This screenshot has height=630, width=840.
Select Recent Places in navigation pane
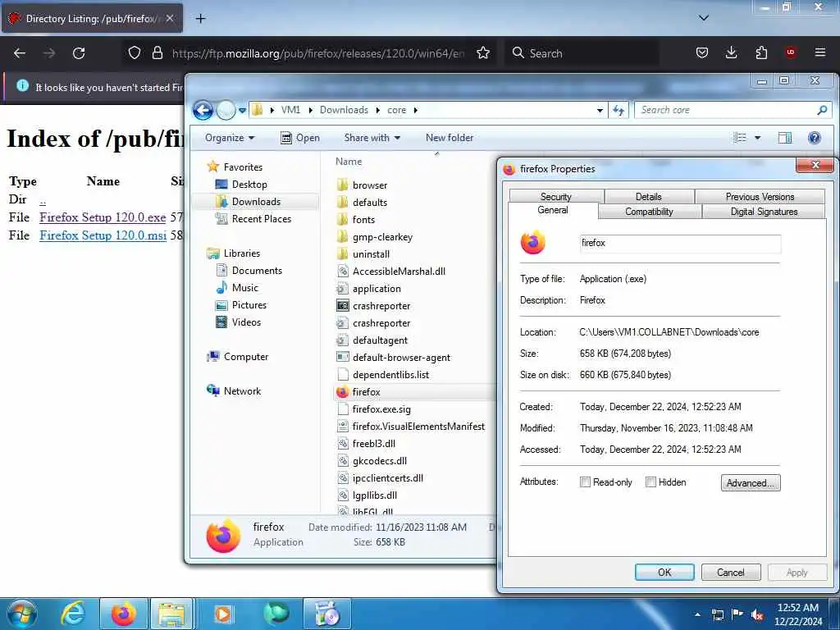(x=262, y=218)
